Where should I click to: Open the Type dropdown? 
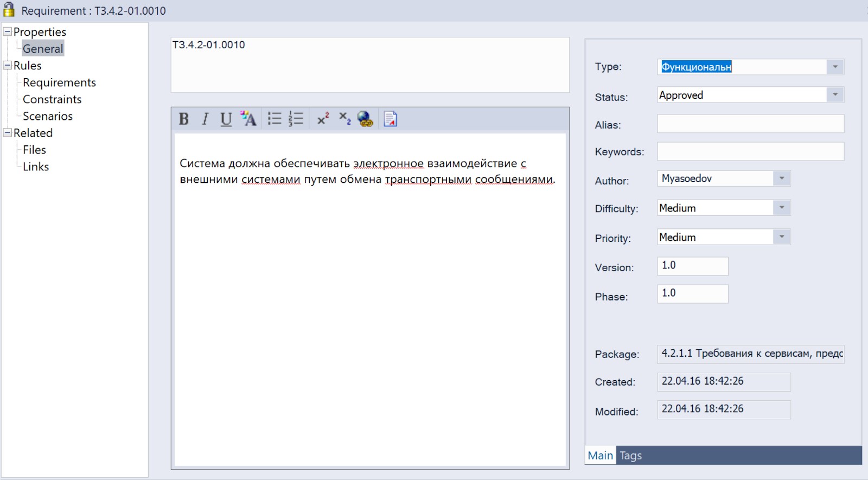point(835,67)
